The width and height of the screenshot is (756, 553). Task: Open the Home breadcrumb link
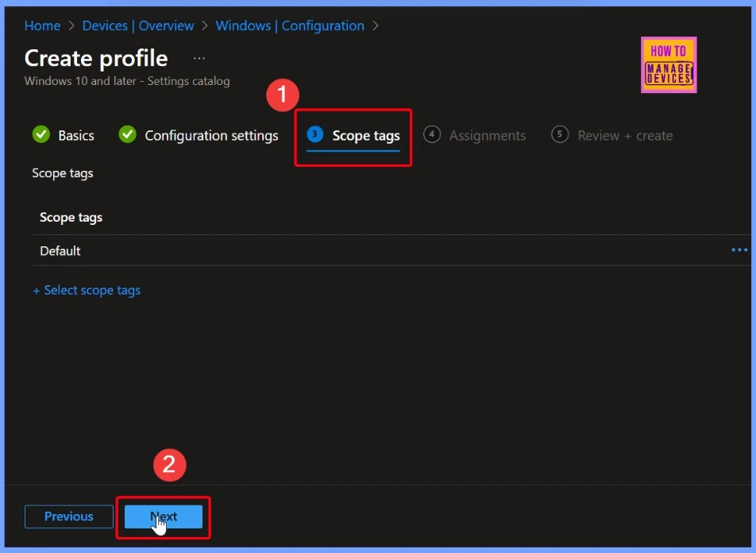42,25
